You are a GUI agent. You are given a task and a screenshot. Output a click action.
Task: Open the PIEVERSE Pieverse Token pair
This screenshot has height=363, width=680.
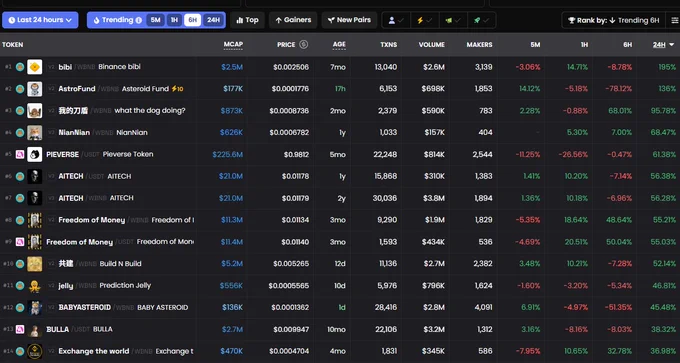pos(340,154)
